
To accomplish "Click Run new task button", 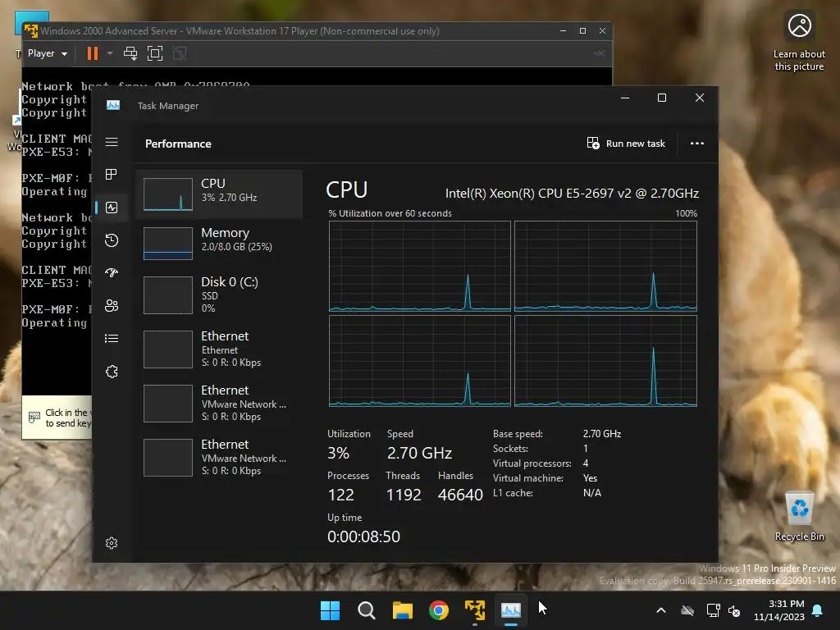I will [626, 144].
